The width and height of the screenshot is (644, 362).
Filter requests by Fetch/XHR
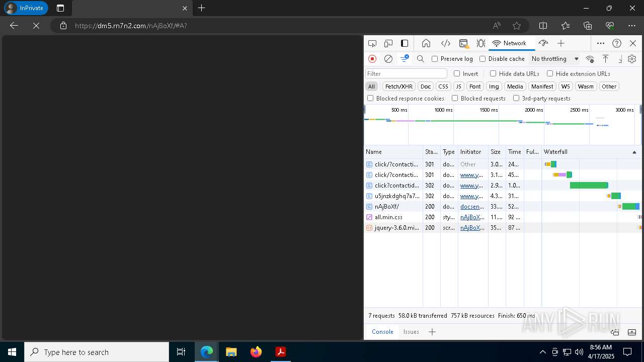point(399,86)
